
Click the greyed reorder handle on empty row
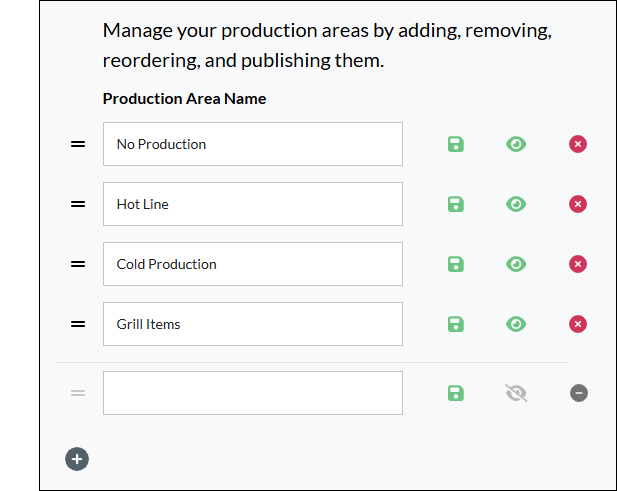coord(78,393)
